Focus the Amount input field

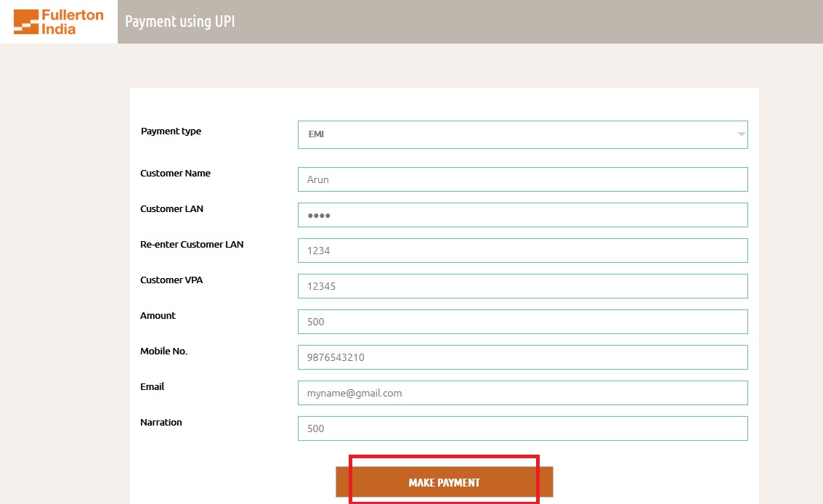(522, 322)
